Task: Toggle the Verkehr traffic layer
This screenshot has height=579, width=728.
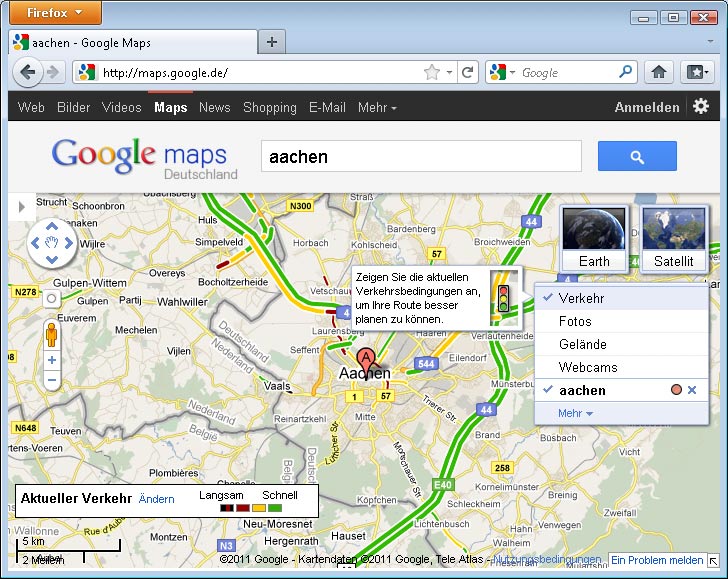Action: [622, 298]
